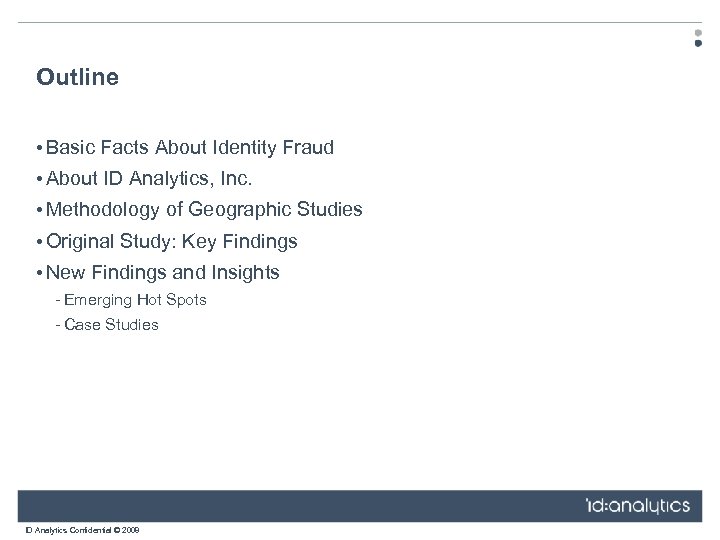The image size is (720, 540).
Task: Select "About ID Analytics, Inc." outline item
Action: pos(150,179)
